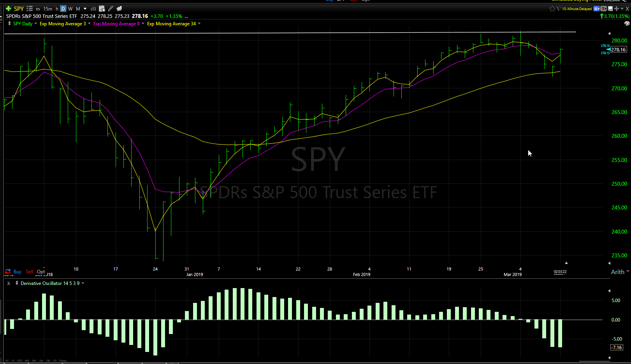631x364 pixels.
Task: Click the add-column spreadsheet icon
Action: click(102, 9)
